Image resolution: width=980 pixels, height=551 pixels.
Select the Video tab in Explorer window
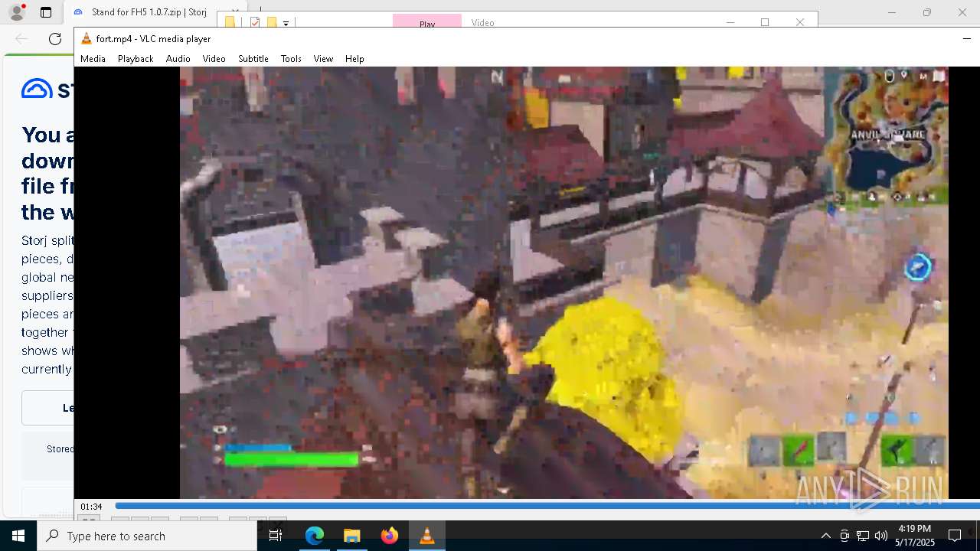[482, 22]
